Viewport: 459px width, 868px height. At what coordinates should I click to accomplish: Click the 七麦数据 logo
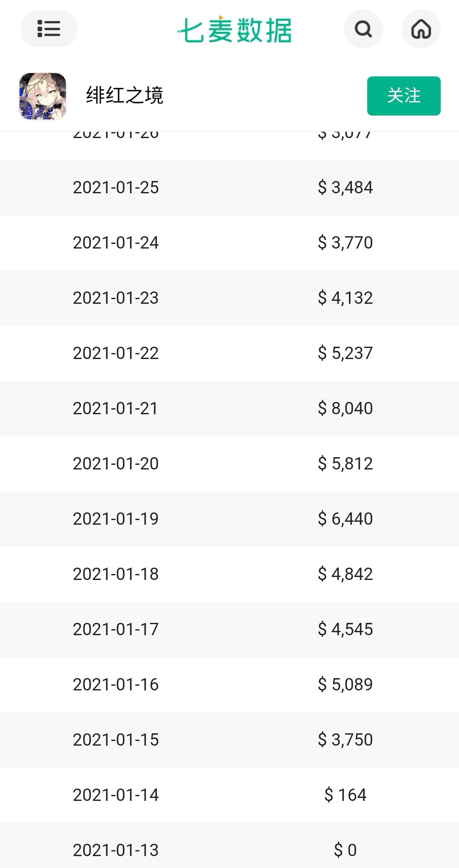tap(235, 30)
